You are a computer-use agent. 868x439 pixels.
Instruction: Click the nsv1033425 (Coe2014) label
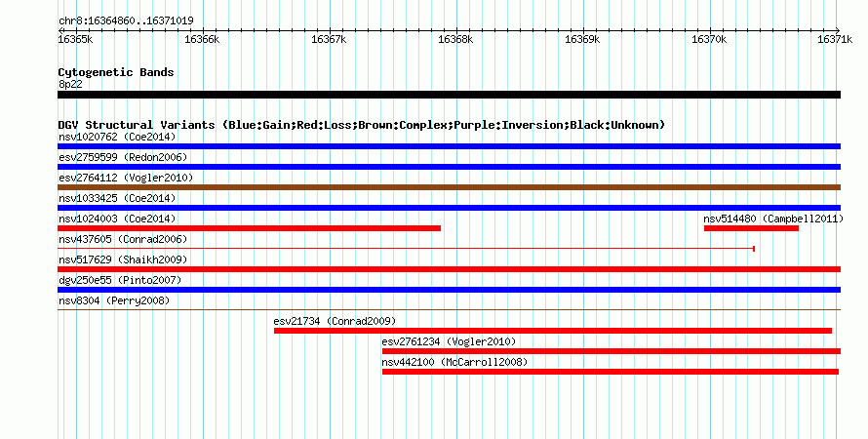[x=117, y=198]
